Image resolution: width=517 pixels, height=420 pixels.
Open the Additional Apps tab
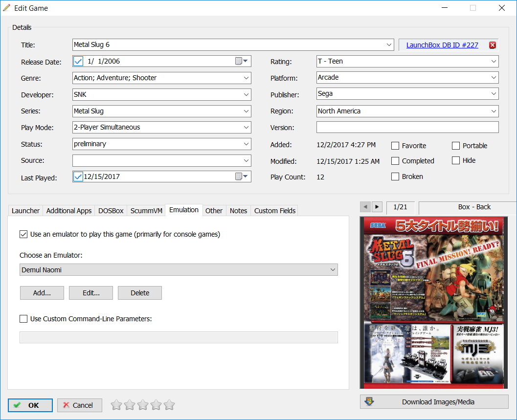coord(68,211)
